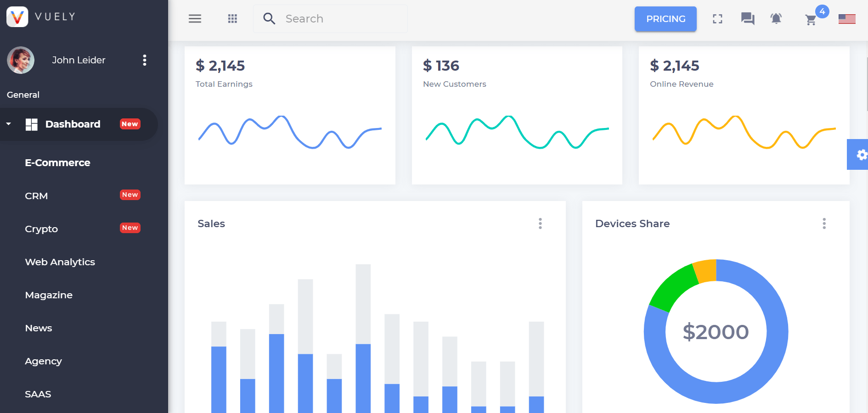Click the John Leider profile name
Viewport: 868px width, 413px height.
click(x=79, y=60)
